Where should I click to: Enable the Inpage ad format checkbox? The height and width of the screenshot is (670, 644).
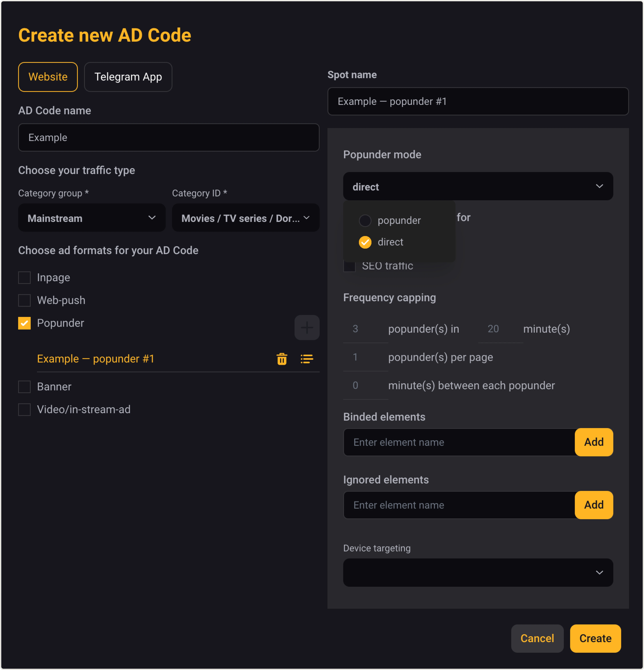24,278
